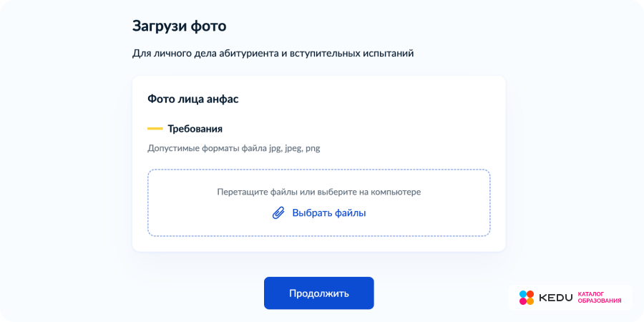Click the word 'КАТАЛОГ' in the badge
644x322 pixels.
(591, 293)
